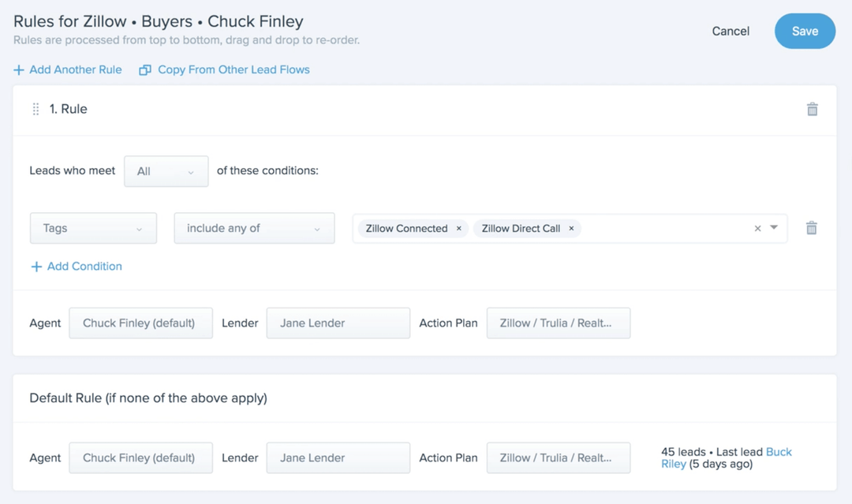This screenshot has width=852, height=504.
Task: Expand the tag values list arrow
Action: pos(774,228)
